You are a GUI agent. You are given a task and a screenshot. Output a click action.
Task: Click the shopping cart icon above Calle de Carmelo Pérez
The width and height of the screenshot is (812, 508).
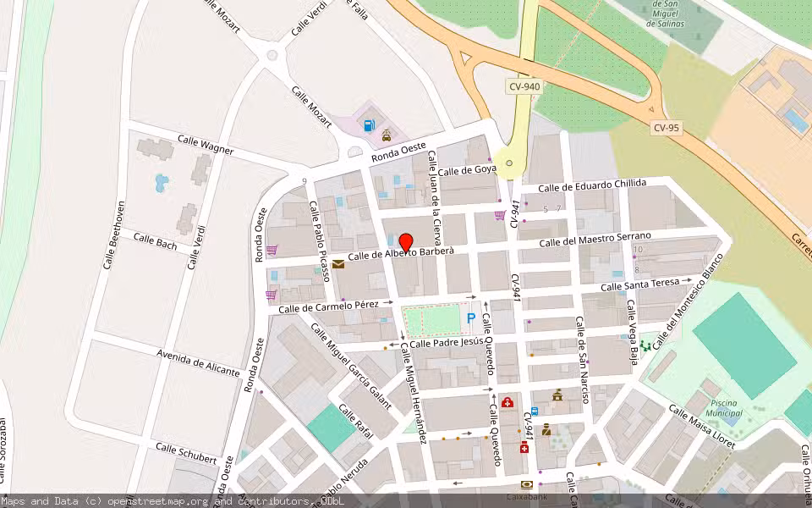pos(271,295)
